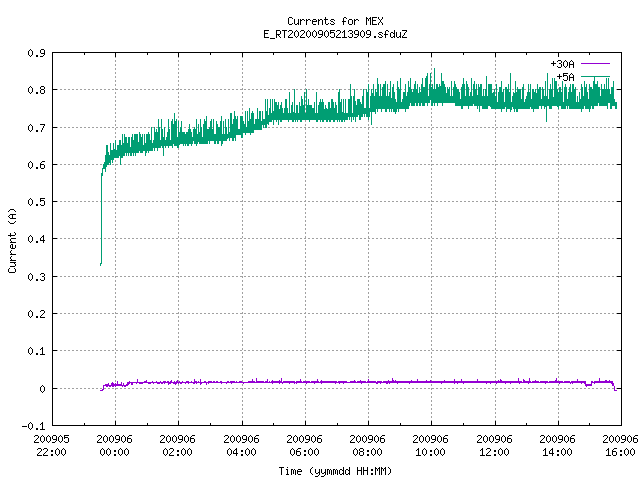The width and height of the screenshot is (640, 480).
Task: Click the x-axis label 'Time (yymmdd HH:MM)'
Action: [335, 471]
